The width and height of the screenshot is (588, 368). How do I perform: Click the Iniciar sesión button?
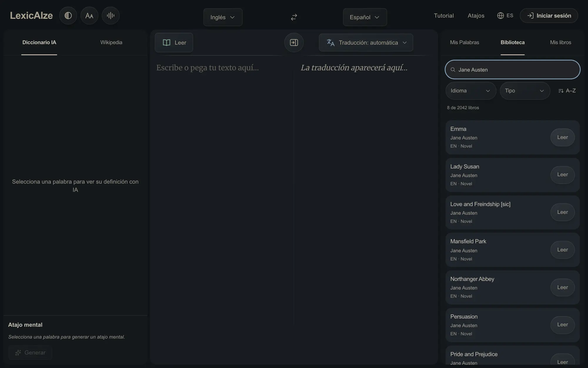point(549,16)
